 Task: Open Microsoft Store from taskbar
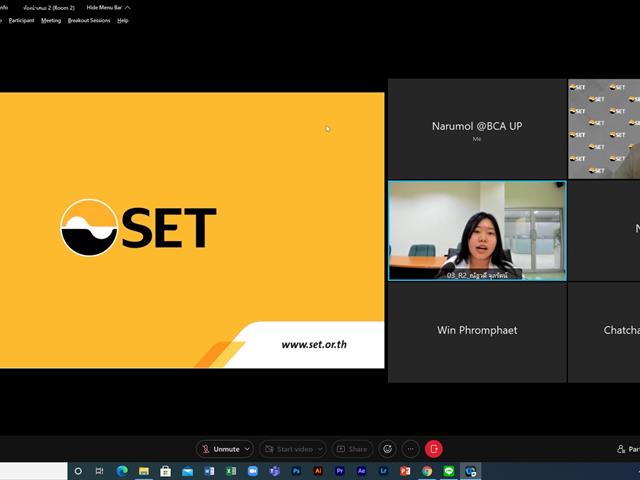tap(165, 471)
